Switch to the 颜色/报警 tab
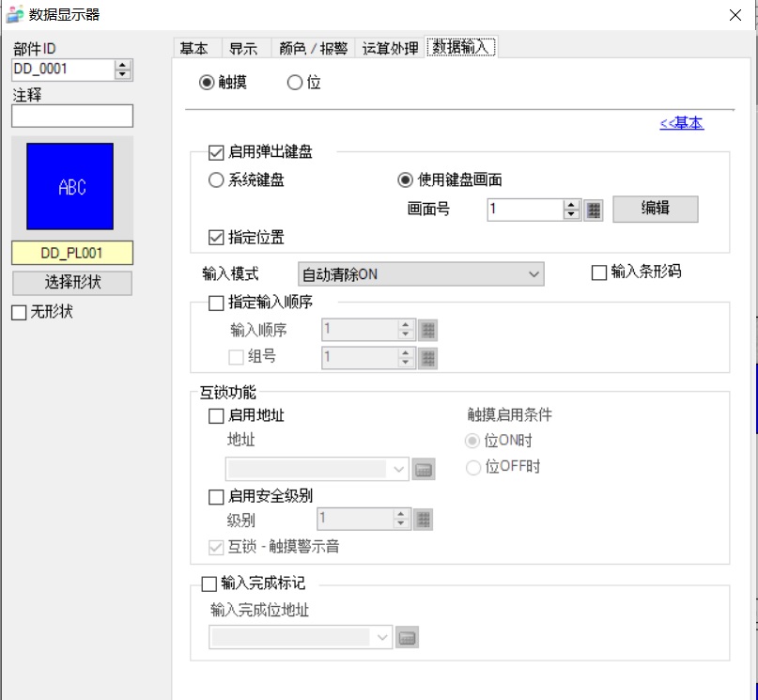The width and height of the screenshot is (758, 700). pyautogui.click(x=311, y=49)
